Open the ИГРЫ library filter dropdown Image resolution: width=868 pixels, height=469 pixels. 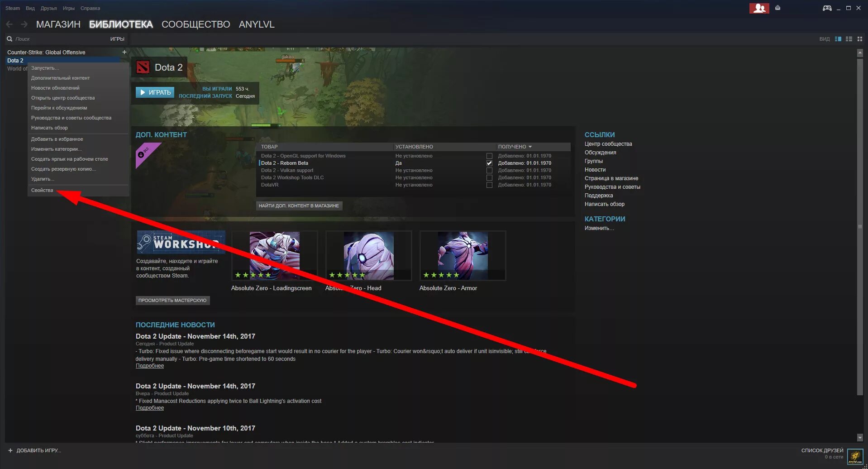(x=117, y=39)
